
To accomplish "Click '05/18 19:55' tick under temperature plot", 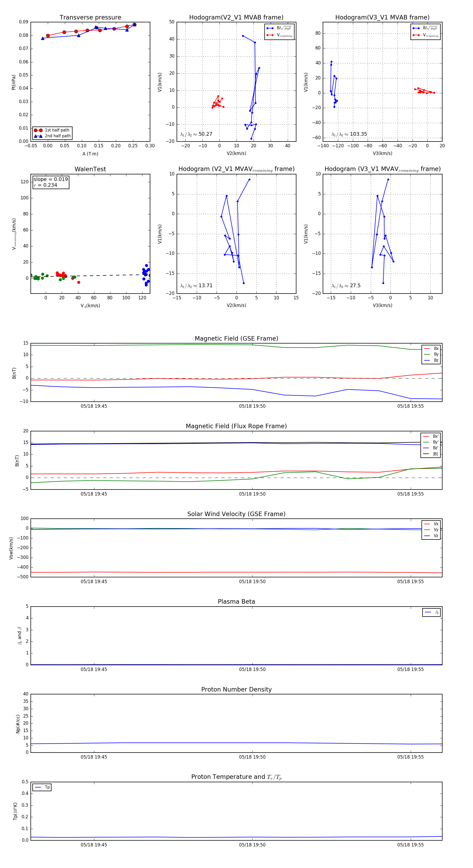I will 410,845.
